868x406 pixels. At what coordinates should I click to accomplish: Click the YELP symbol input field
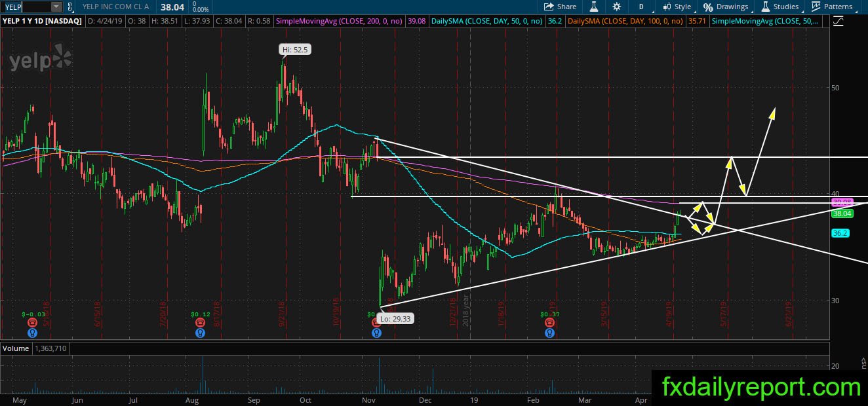click(x=26, y=7)
